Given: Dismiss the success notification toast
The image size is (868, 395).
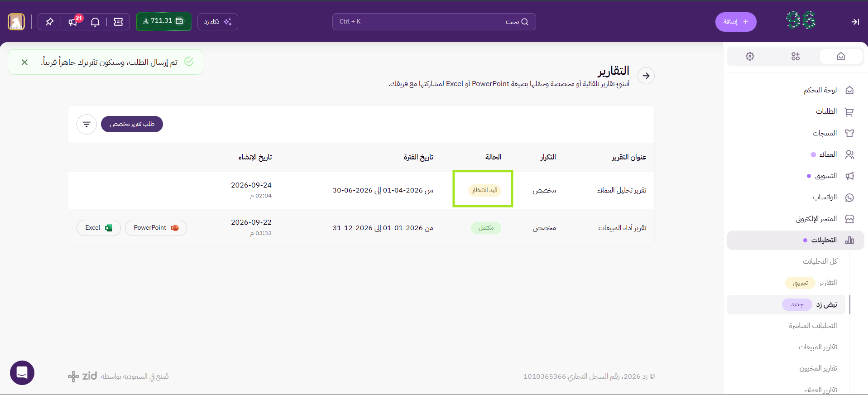Looking at the screenshot, I should point(24,62).
